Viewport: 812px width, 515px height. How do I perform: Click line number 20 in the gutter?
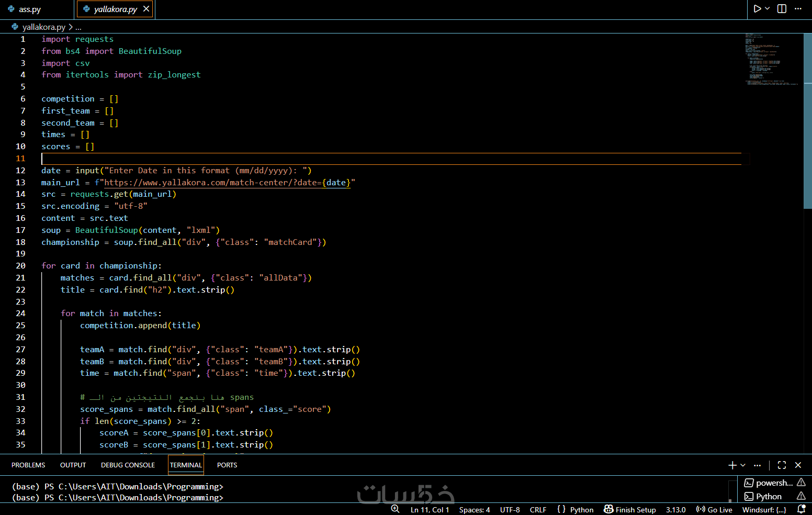20,266
